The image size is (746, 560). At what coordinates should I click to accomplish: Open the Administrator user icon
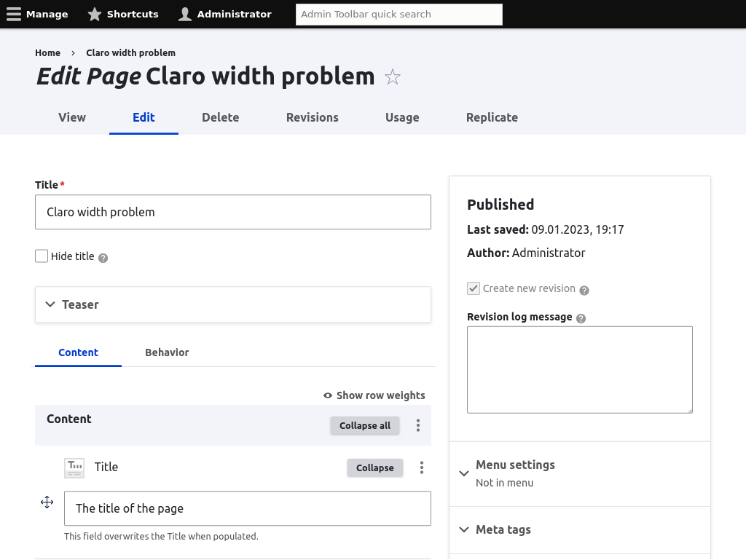click(x=184, y=13)
